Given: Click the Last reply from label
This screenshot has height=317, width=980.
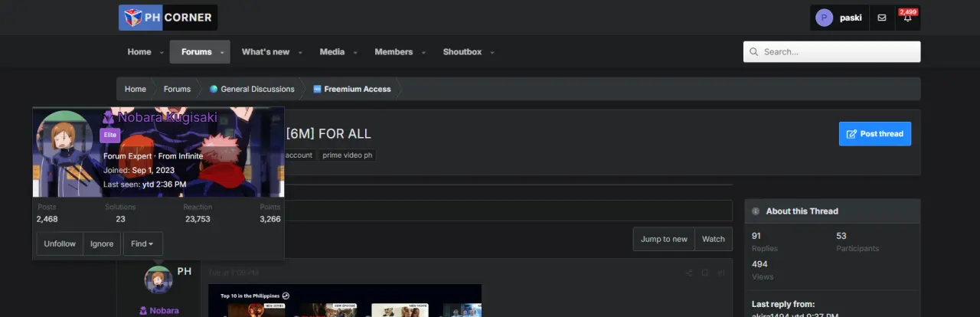Looking at the screenshot, I should [783, 304].
